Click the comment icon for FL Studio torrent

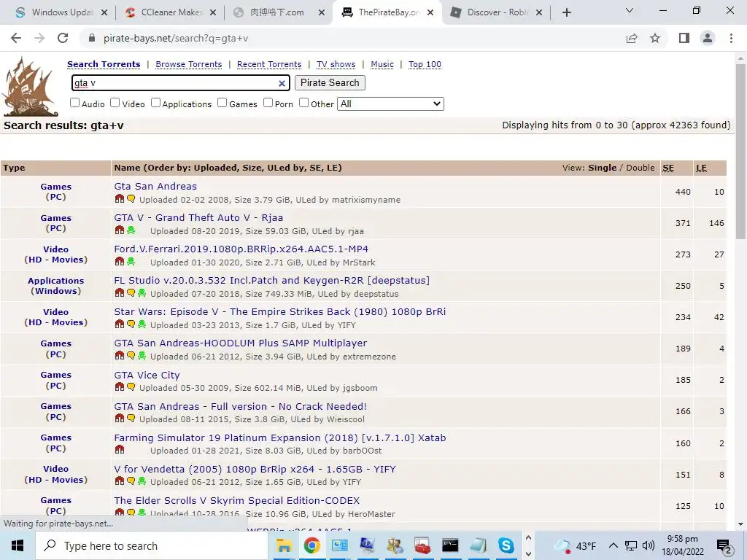point(131,293)
